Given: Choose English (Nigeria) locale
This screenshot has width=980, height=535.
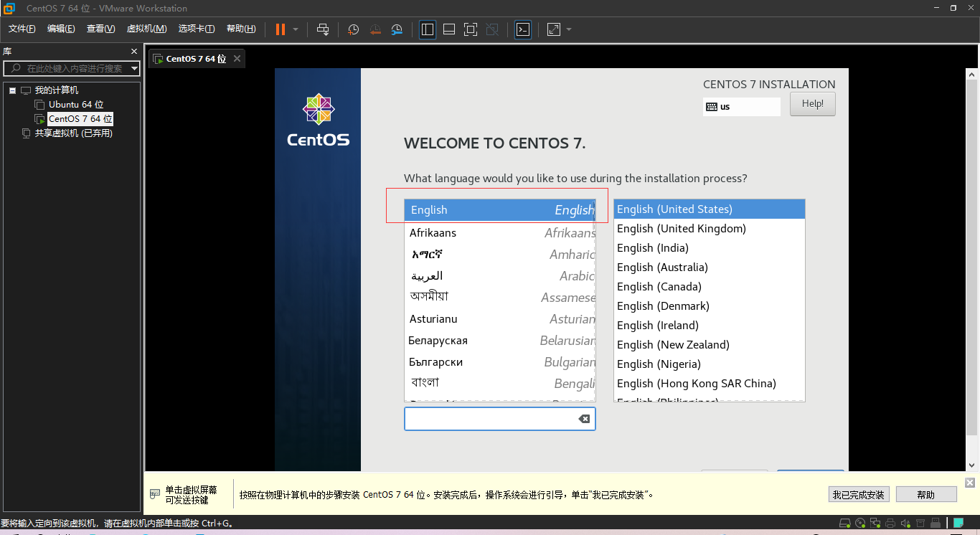Looking at the screenshot, I should coord(710,364).
